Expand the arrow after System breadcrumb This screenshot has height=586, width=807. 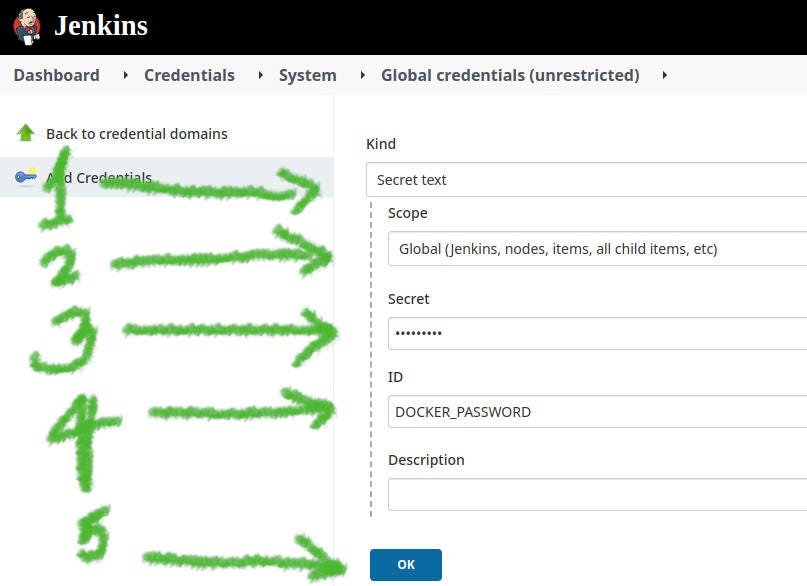362,75
